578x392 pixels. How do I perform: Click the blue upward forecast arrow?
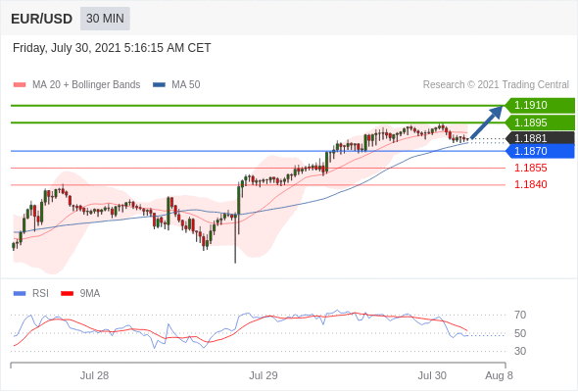pyautogui.click(x=487, y=122)
